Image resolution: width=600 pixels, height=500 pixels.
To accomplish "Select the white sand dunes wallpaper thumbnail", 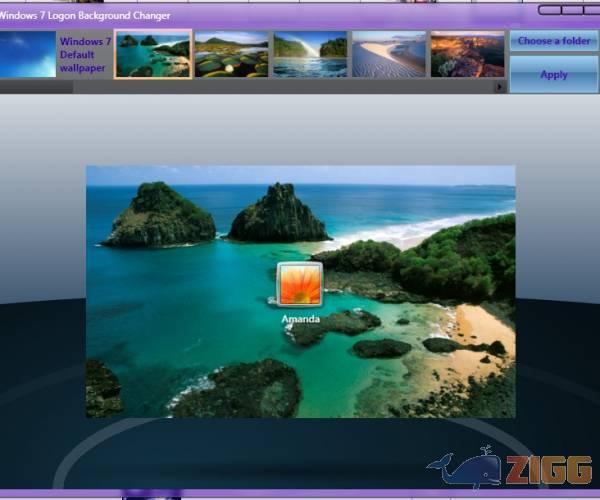I will (x=388, y=54).
